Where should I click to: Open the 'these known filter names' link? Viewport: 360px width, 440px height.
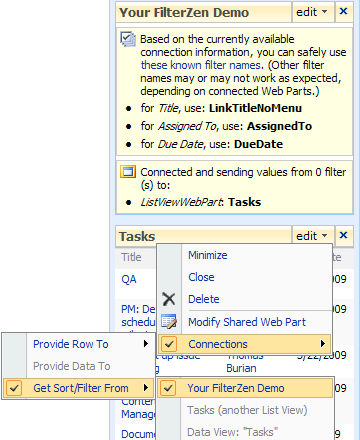pos(200,65)
